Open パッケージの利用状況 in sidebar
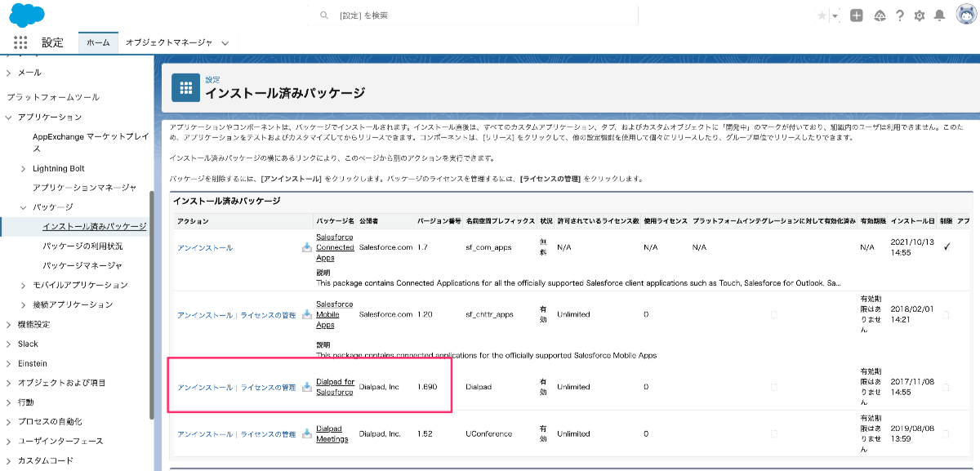The image size is (980, 471). point(82,246)
